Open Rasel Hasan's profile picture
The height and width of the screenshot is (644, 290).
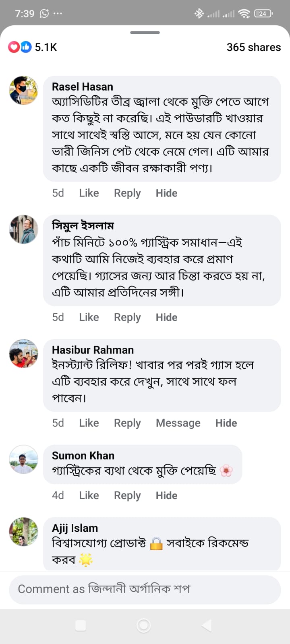tap(24, 90)
